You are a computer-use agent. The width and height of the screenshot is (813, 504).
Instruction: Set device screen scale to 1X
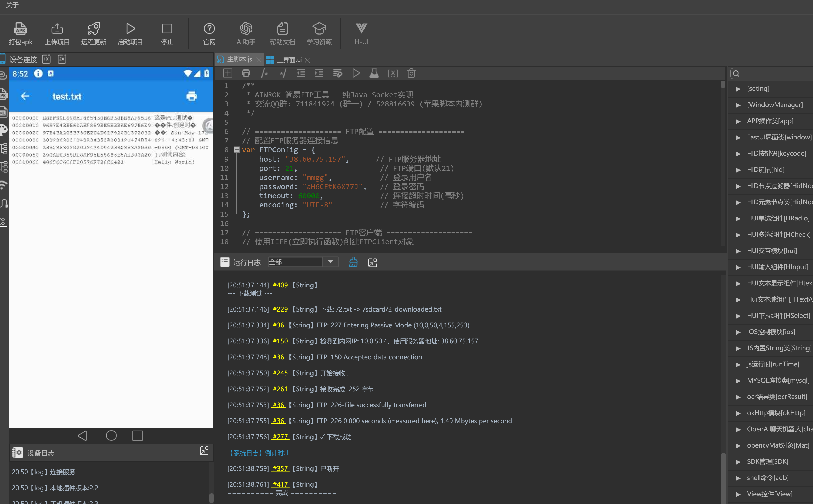point(46,59)
